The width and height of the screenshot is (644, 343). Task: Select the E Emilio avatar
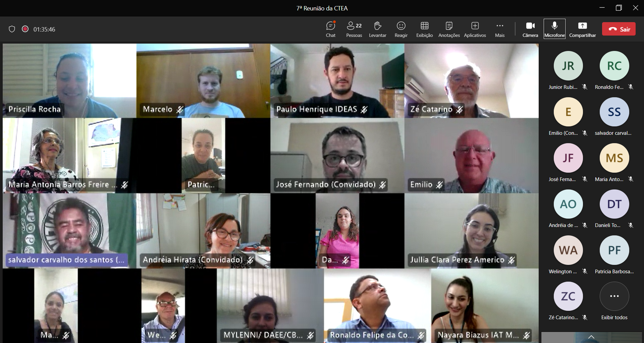(x=568, y=112)
